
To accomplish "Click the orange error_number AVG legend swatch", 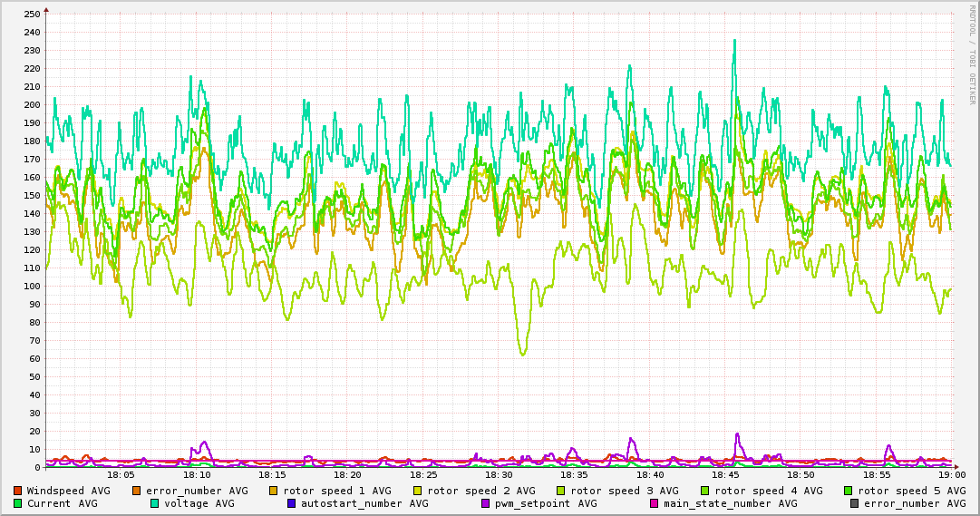I will 136,491.
